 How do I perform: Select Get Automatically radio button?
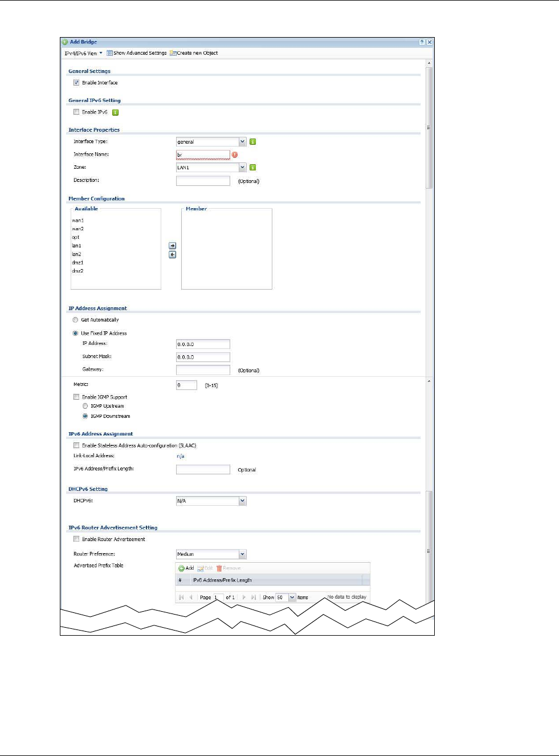[x=75, y=320]
